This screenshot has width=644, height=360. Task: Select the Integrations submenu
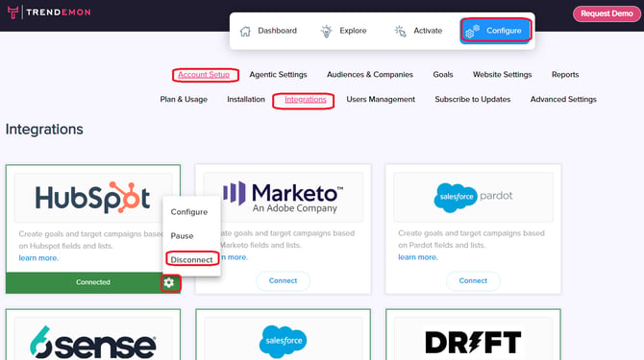(x=305, y=99)
